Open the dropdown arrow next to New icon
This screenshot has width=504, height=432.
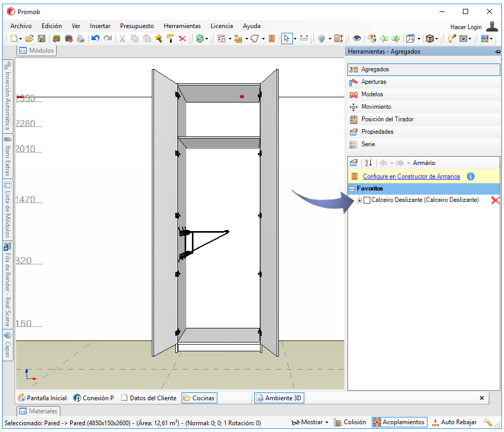20,39
